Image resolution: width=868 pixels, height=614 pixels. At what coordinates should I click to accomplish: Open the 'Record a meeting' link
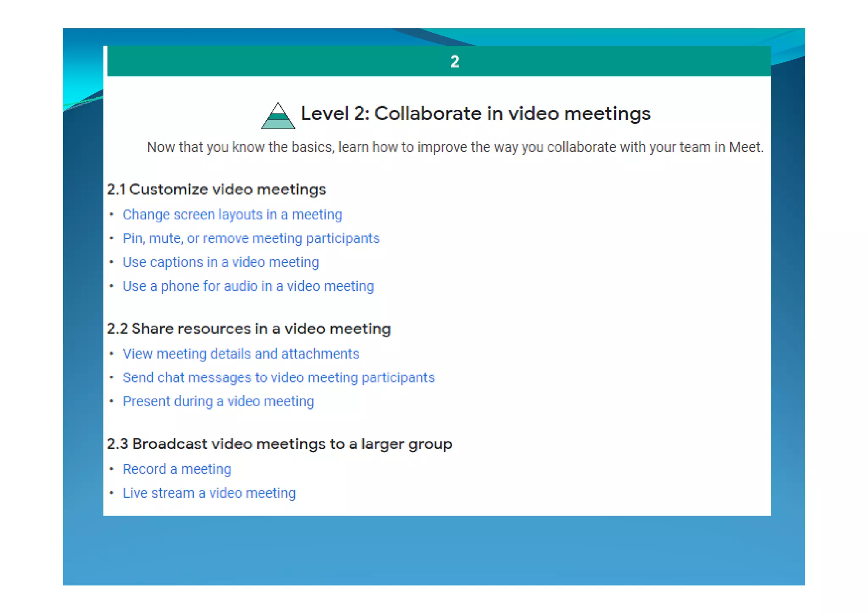click(x=177, y=469)
